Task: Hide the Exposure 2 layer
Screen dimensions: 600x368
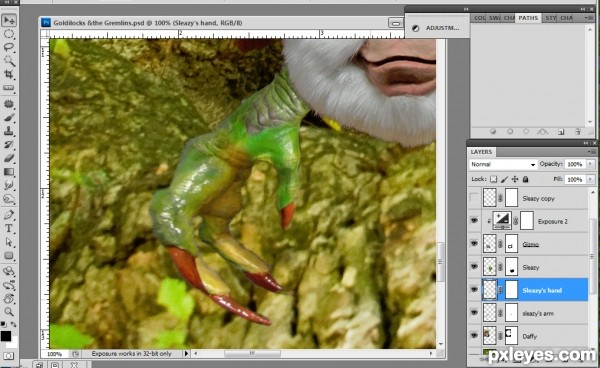Action: (474, 221)
